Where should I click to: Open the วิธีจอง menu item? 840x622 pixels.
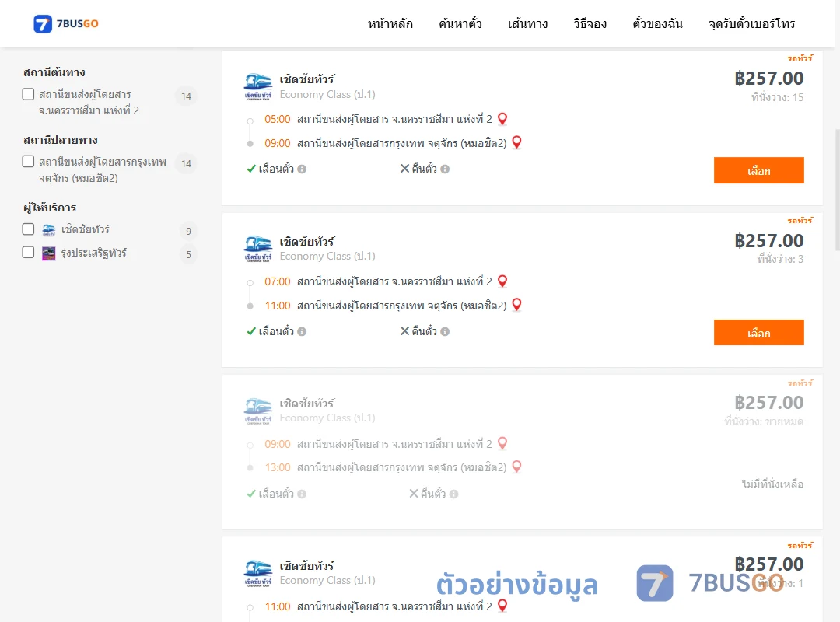pos(590,23)
